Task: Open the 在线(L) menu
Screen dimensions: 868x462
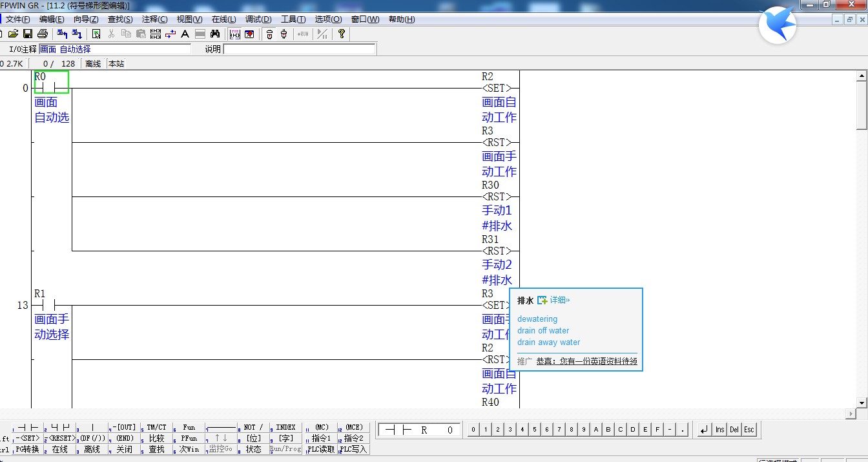Action: point(223,19)
